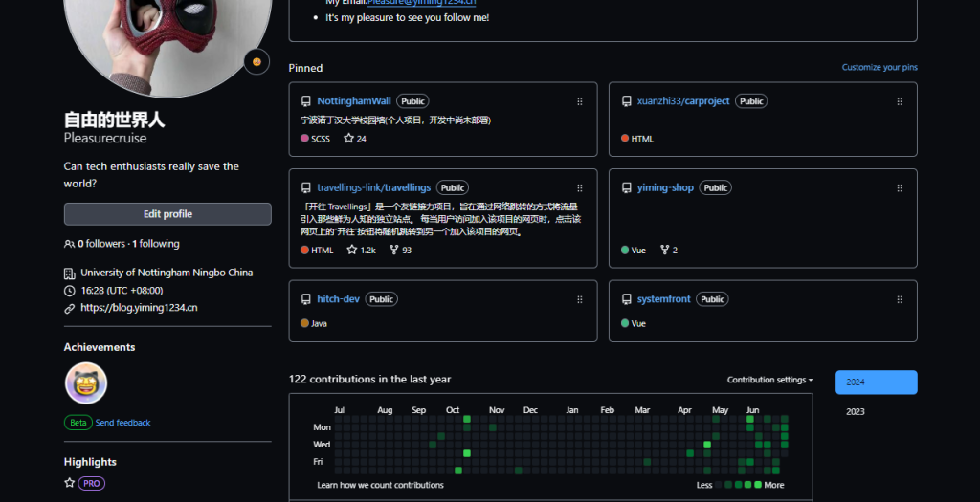Open the systemfront repository link
Image resolution: width=980 pixels, height=502 pixels.
point(664,299)
